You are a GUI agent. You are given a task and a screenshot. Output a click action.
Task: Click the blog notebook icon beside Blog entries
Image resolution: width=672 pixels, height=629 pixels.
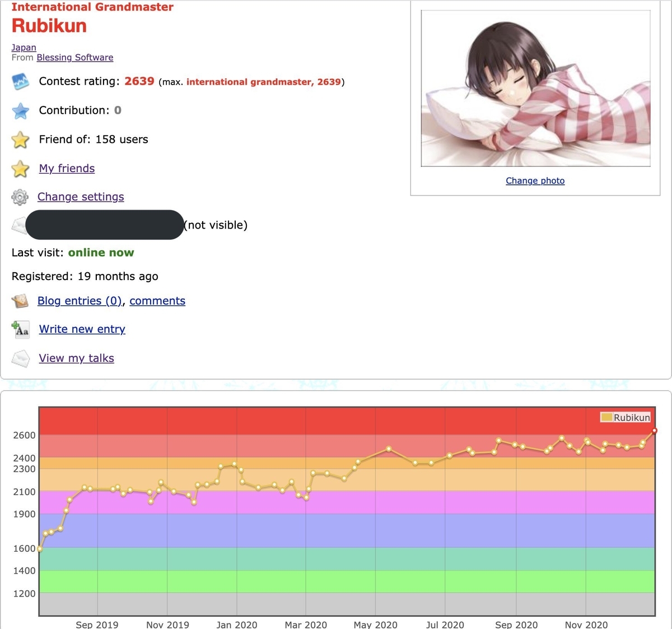click(x=20, y=301)
